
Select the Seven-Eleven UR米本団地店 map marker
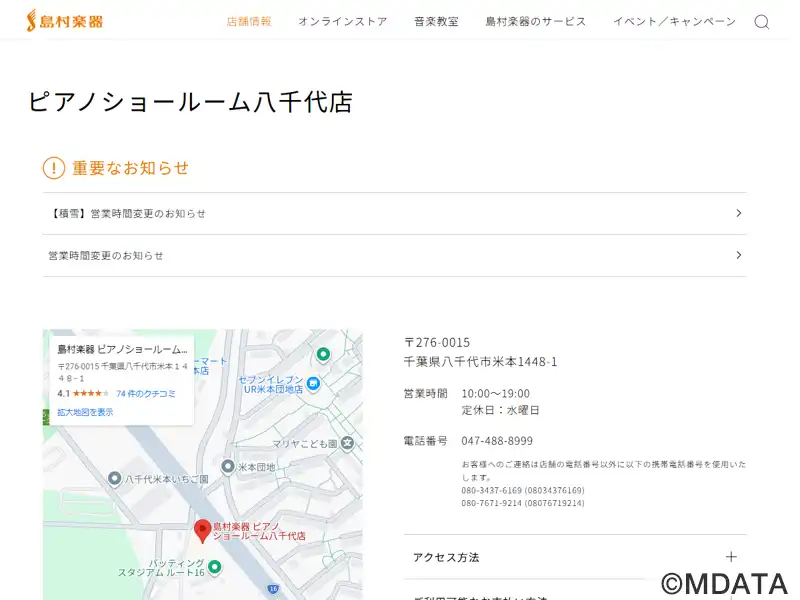click(x=313, y=383)
